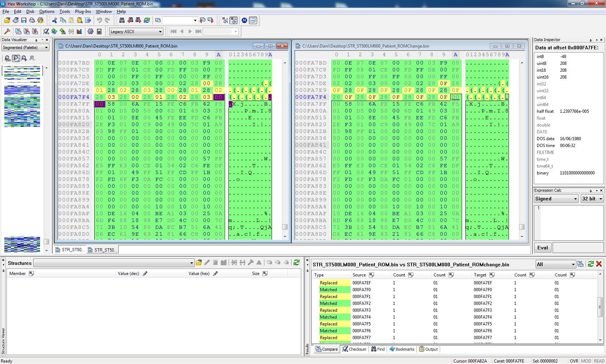Click the Open Drive disk icon
The width and height of the screenshot is (606, 364).
16,21
